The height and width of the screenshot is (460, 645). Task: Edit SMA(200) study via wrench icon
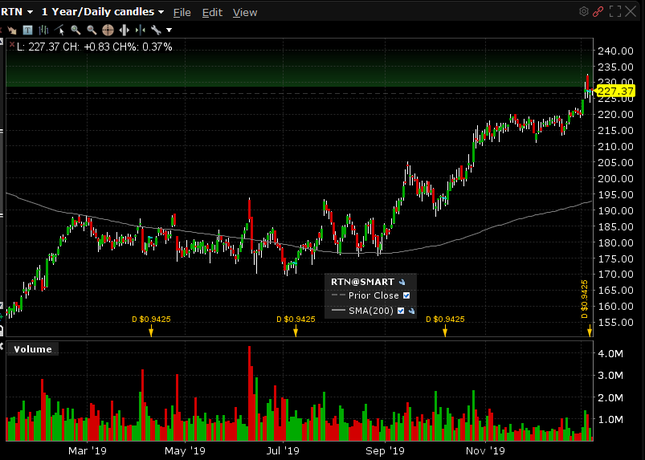click(411, 311)
